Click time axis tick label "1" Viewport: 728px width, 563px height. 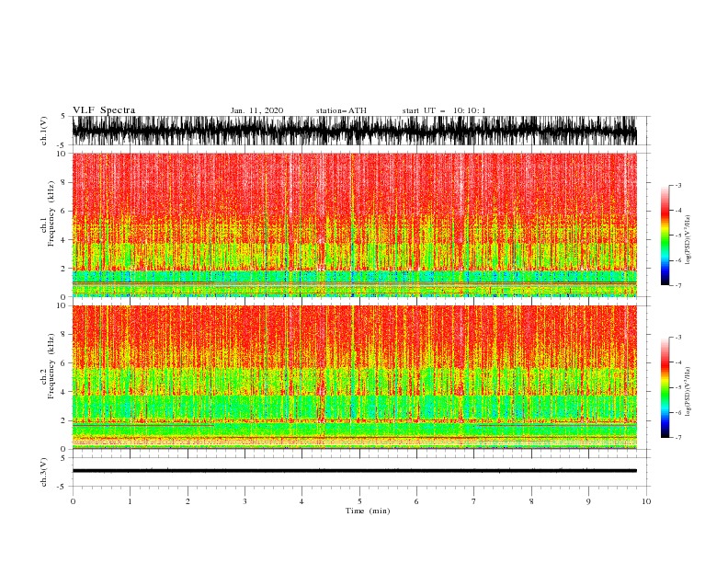point(130,501)
